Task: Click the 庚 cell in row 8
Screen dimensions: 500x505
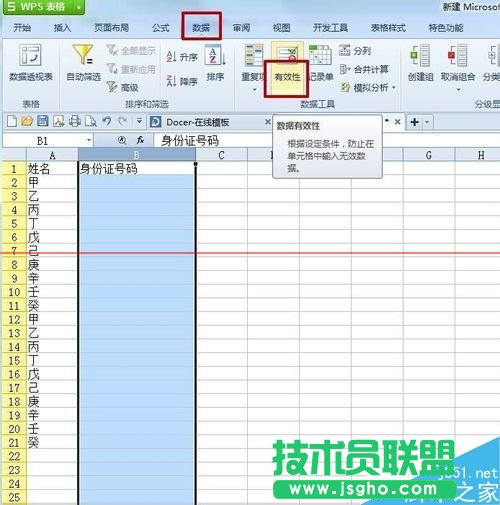Action: 52,265
